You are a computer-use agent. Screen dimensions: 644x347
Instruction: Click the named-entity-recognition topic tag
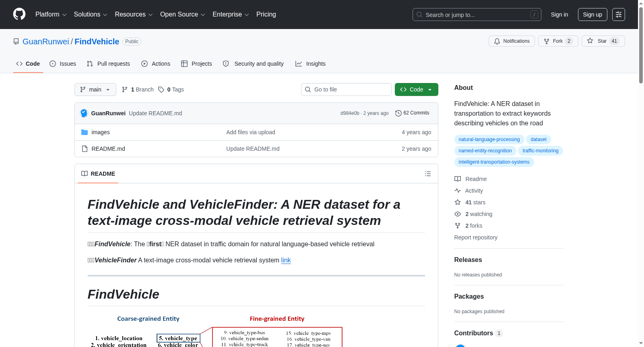pyautogui.click(x=485, y=151)
